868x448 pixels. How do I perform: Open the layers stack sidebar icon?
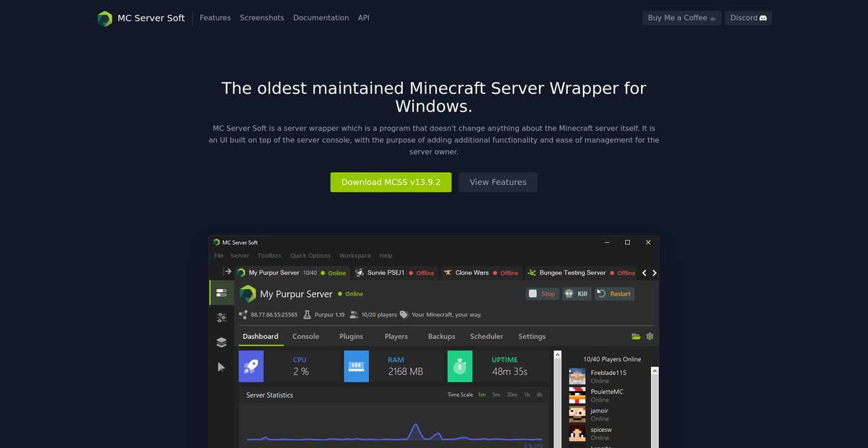coord(221,343)
